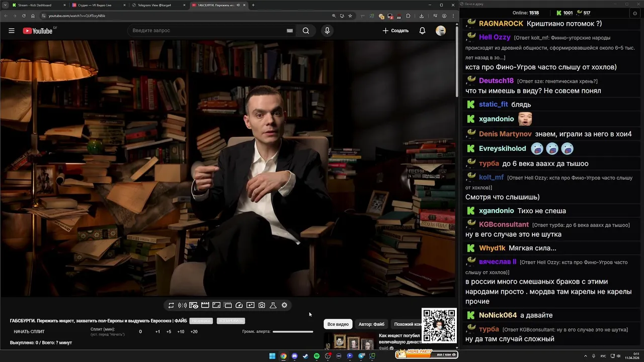Click the Создать button

395,31
